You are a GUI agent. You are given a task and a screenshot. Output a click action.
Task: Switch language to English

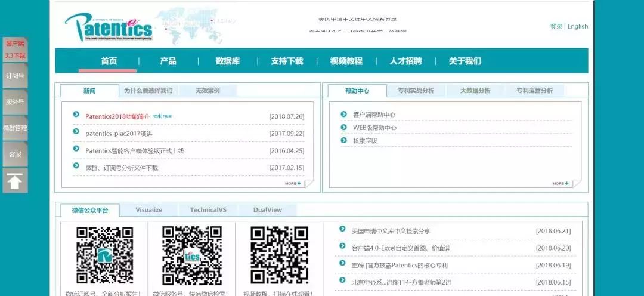tap(577, 26)
